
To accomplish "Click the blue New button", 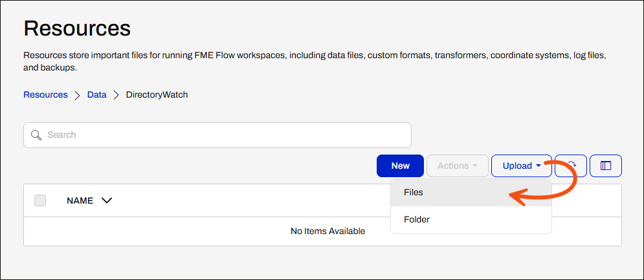I will (400, 166).
